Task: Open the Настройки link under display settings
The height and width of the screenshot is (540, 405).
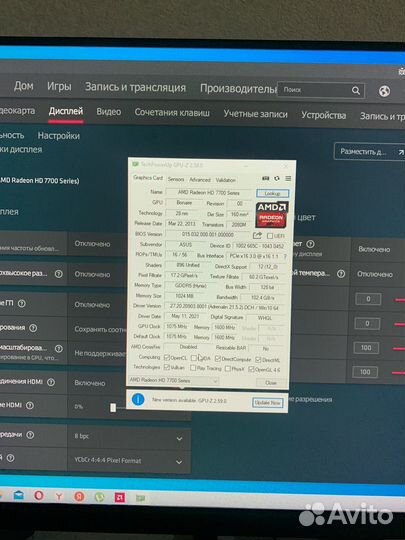Action: click(59, 136)
